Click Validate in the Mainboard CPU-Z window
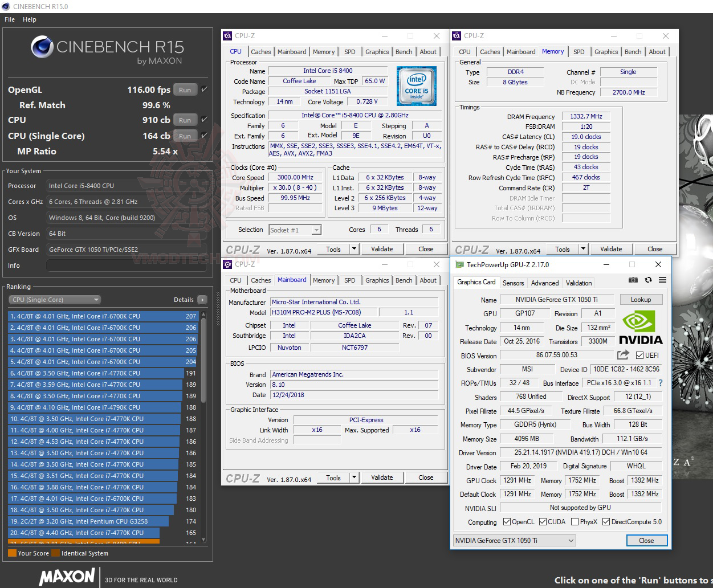Image resolution: width=713 pixels, height=588 pixels. click(x=382, y=477)
